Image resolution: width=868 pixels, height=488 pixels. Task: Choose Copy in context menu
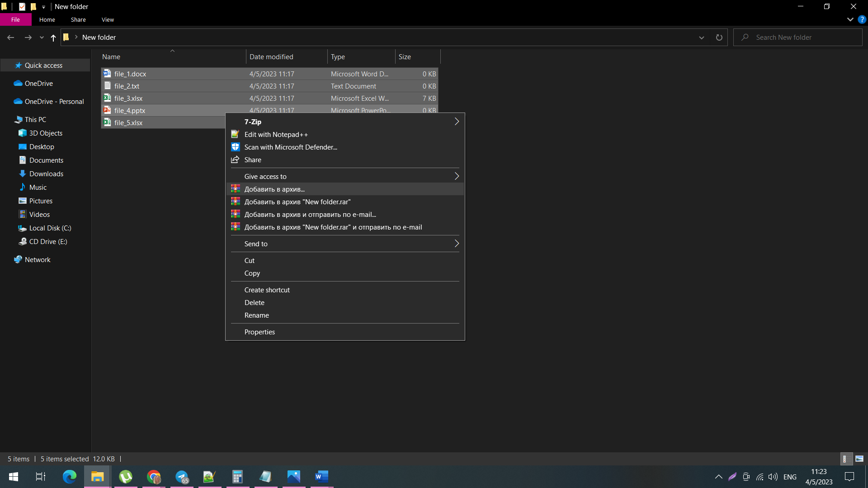point(345,273)
